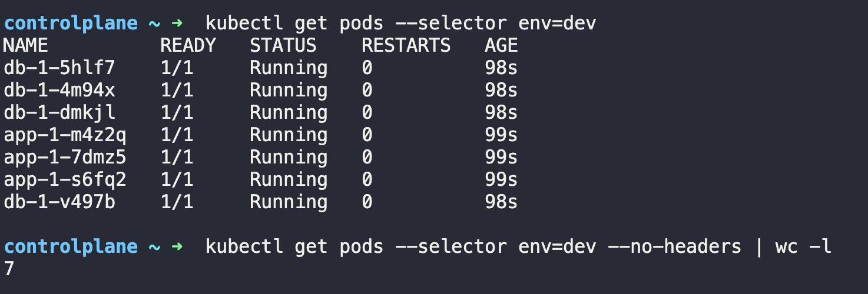Click the AGE column header
The image size is (868, 294).
502,46
